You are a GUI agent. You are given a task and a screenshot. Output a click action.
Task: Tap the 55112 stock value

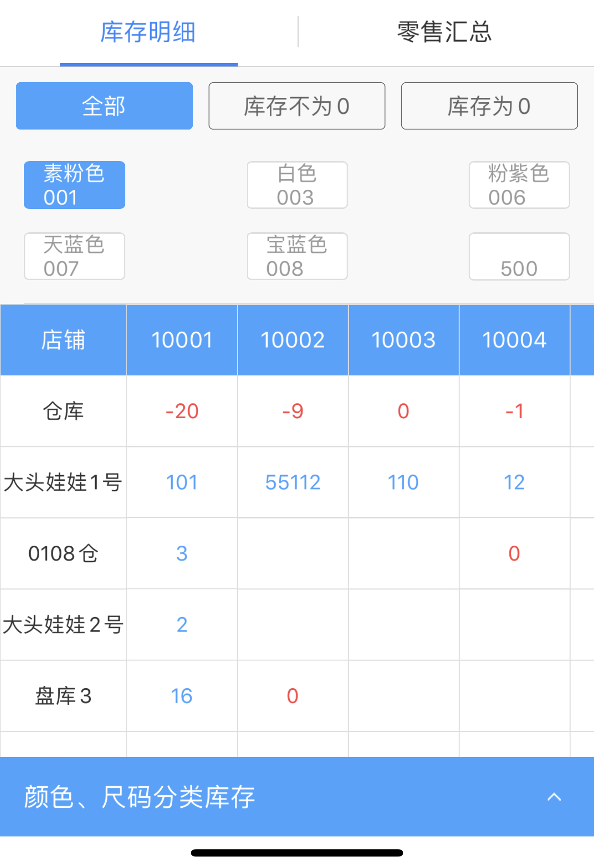(293, 482)
